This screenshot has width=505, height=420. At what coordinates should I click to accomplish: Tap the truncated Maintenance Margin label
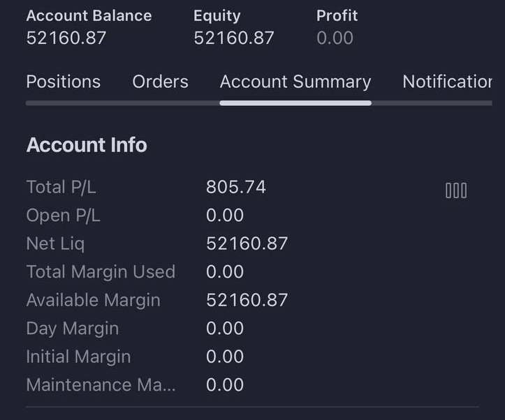click(101, 384)
